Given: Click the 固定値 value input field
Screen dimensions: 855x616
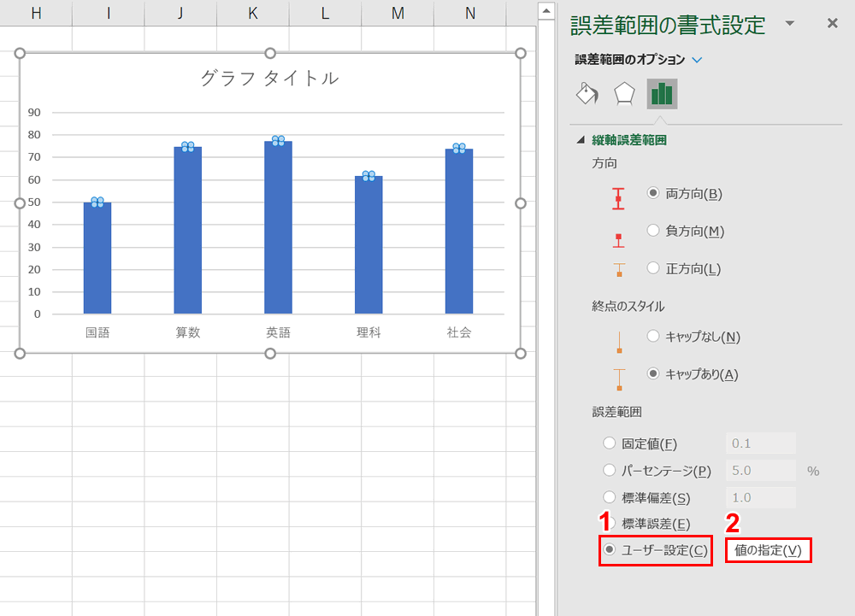Looking at the screenshot, I should pyautogui.click(x=760, y=443).
